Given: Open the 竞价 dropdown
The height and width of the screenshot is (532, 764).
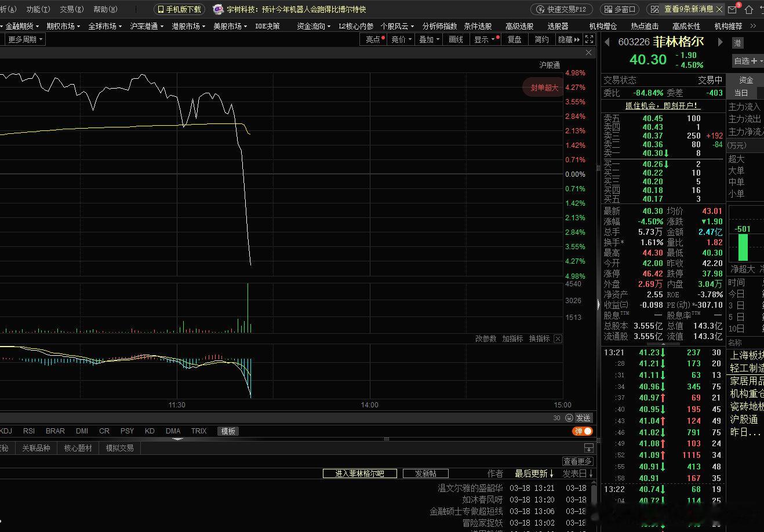Looking at the screenshot, I should [401, 39].
